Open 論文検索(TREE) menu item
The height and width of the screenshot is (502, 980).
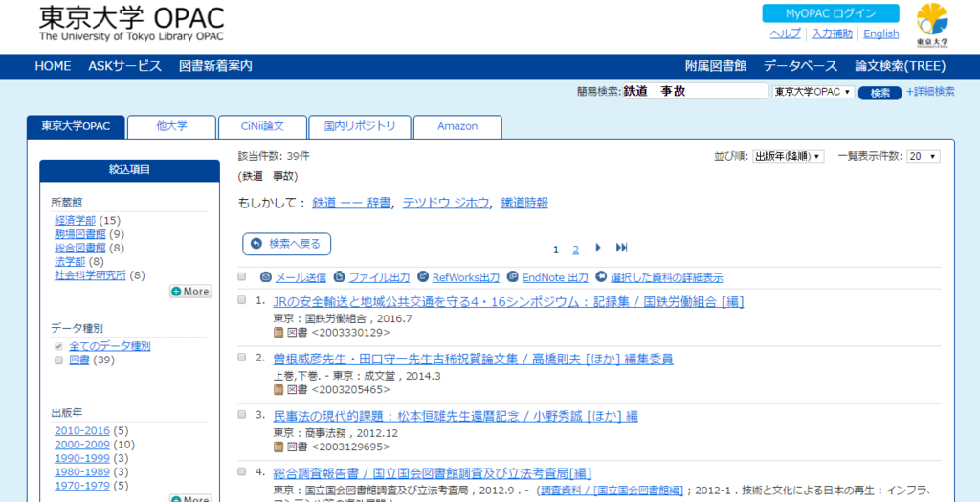[901, 66]
